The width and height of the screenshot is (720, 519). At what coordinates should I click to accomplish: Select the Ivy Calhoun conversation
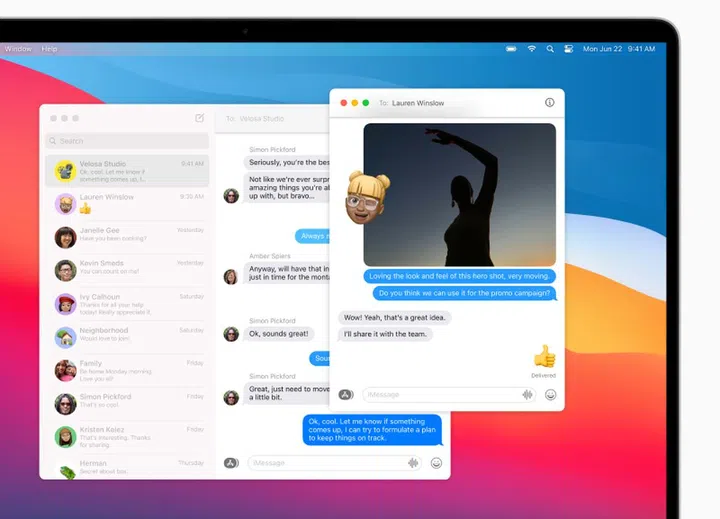127,304
